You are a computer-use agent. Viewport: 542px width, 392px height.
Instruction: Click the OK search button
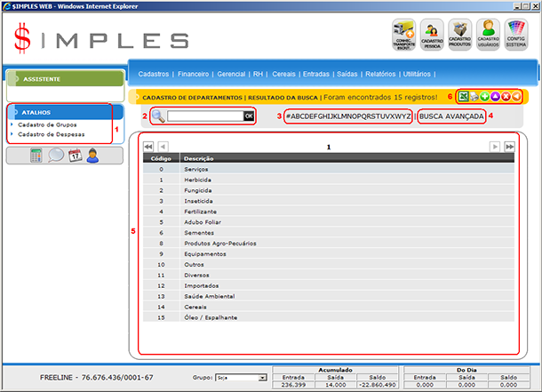point(249,116)
